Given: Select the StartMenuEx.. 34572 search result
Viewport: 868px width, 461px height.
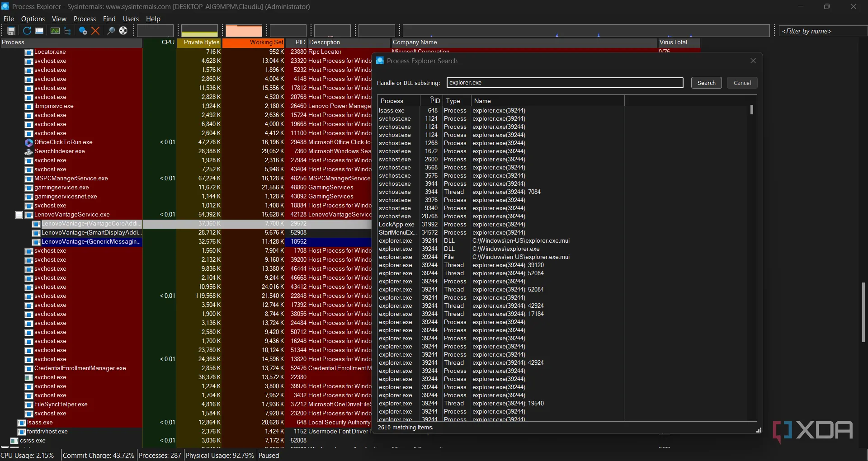Looking at the screenshot, I should point(500,233).
